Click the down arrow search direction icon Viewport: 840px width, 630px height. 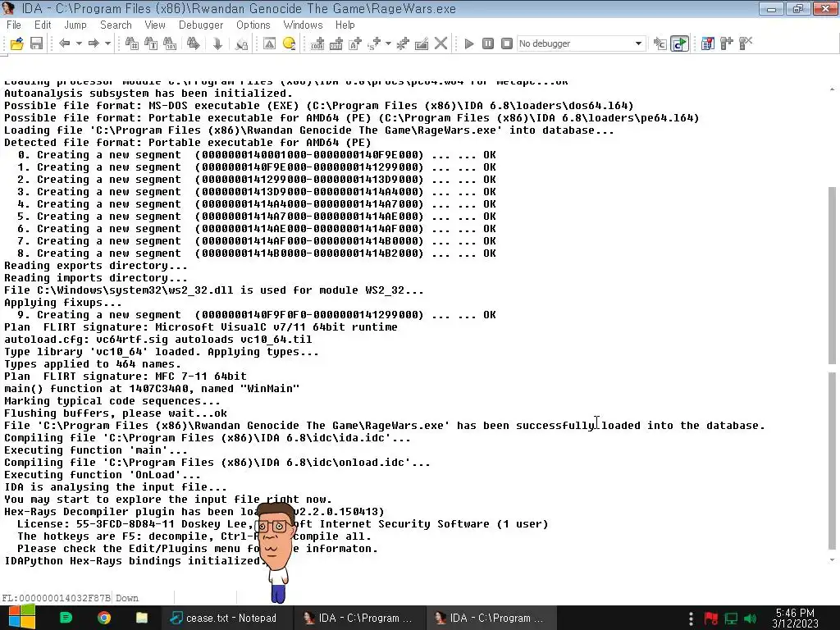pyautogui.click(x=217, y=43)
